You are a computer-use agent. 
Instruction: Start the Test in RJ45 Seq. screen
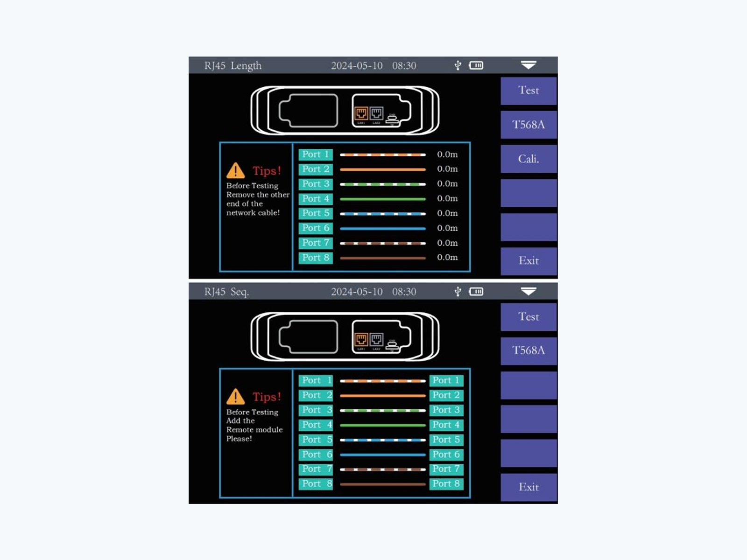pos(529,317)
